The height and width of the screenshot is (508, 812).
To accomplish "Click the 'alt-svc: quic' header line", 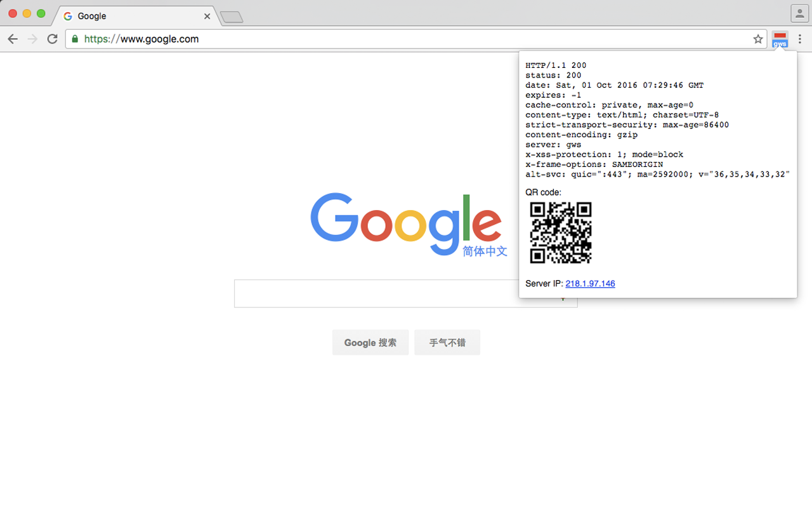I will pyautogui.click(x=657, y=174).
